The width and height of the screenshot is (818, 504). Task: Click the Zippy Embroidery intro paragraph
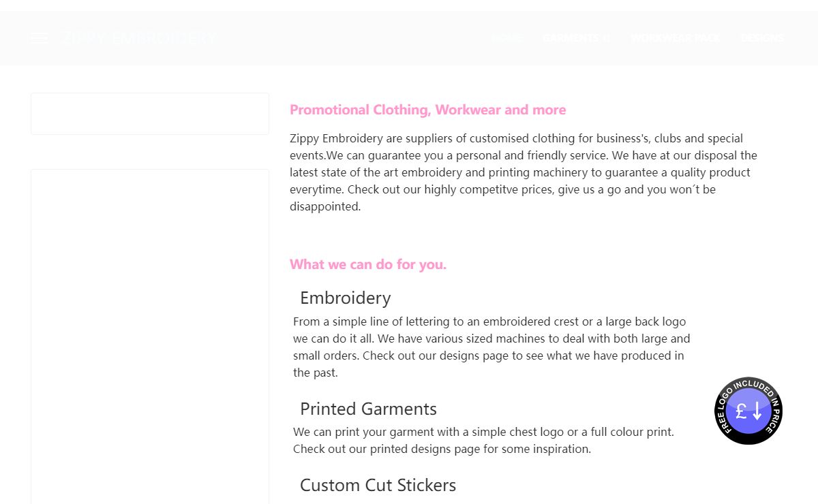click(x=524, y=172)
